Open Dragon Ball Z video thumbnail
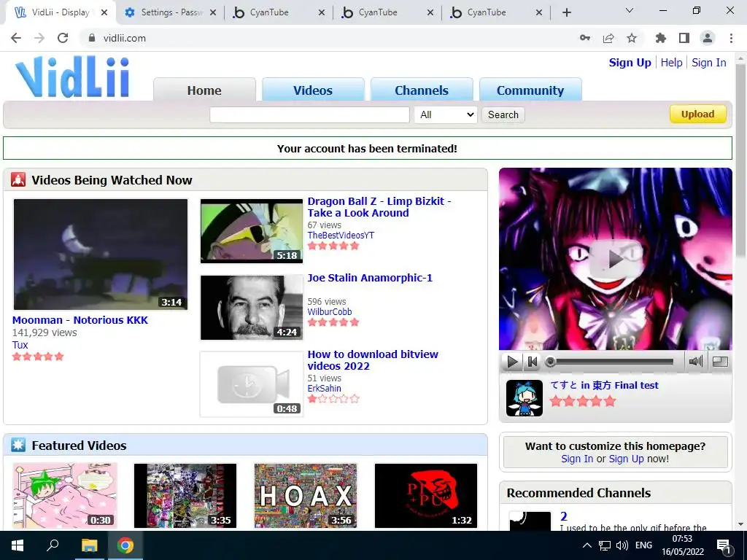This screenshot has height=560, width=747. tap(252, 231)
